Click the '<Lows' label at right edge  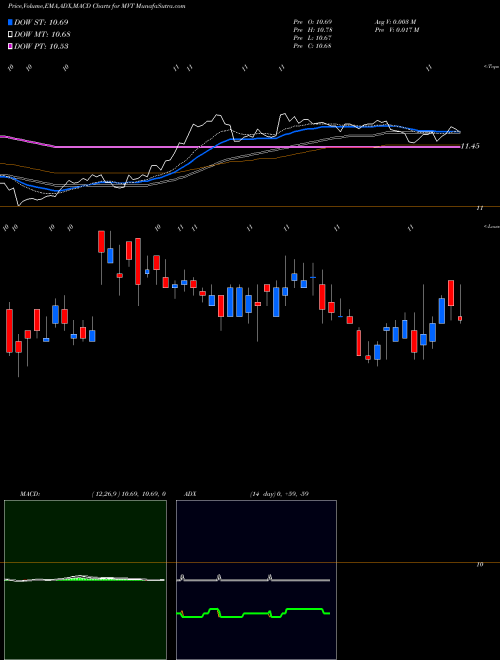coord(491,226)
